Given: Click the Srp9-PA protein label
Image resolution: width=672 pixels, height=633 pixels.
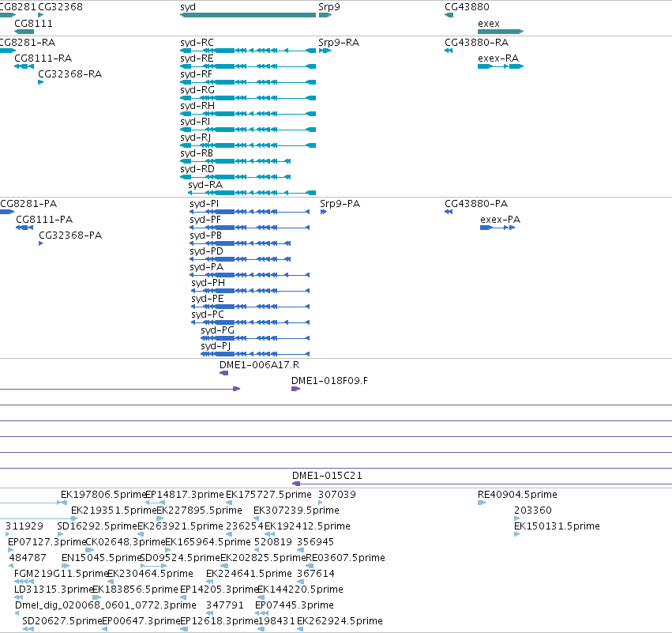Looking at the screenshot, I should (x=340, y=204).
